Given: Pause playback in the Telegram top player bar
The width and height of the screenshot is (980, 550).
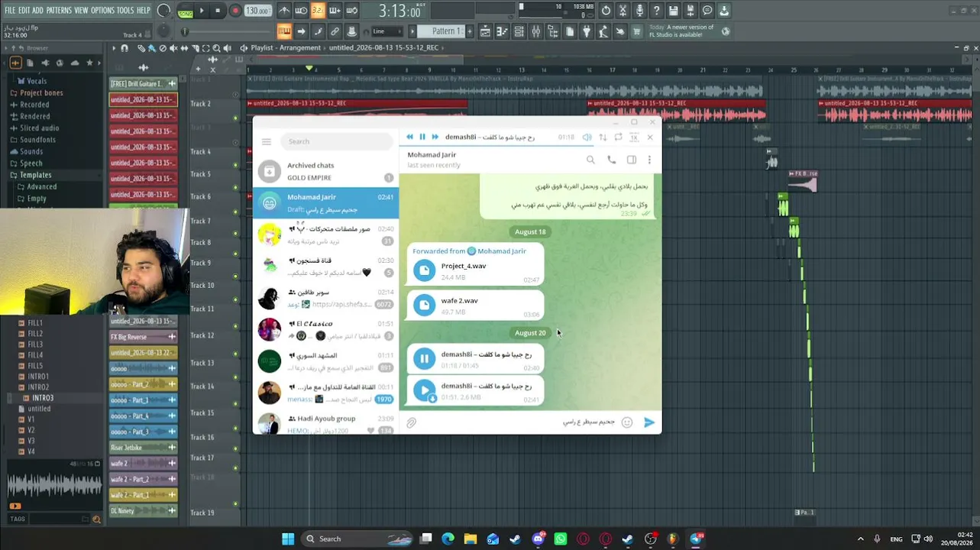Looking at the screenshot, I should tap(422, 137).
